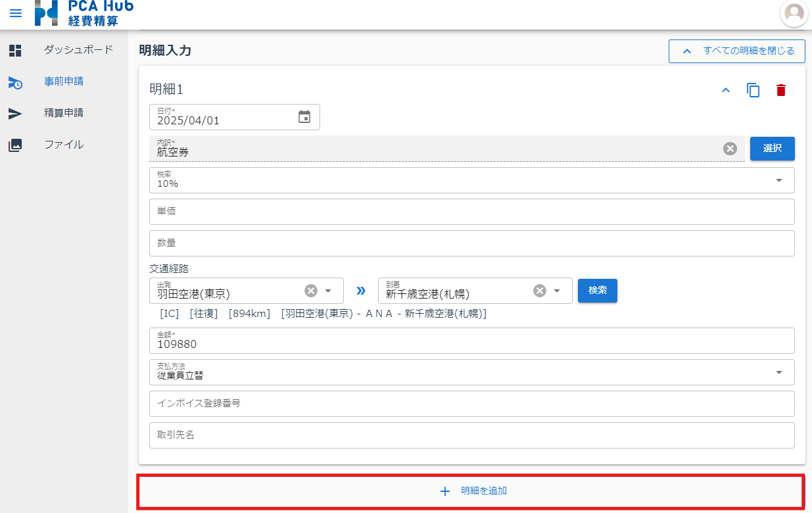Open the 税率 dropdown
The image size is (812, 513).
click(x=779, y=180)
